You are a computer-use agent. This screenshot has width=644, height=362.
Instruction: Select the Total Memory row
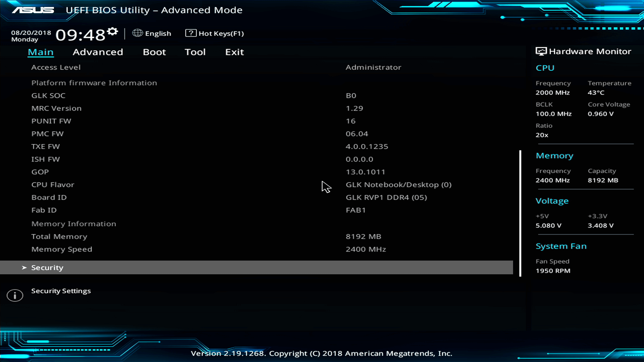point(59,237)
